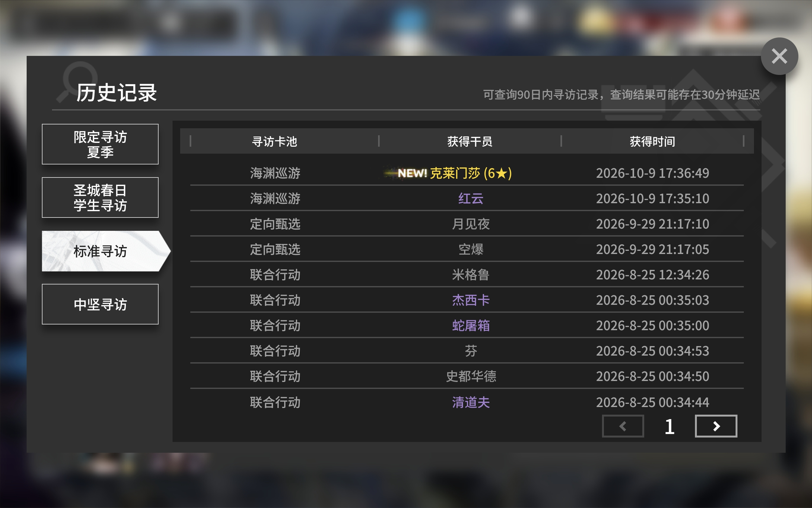Click the 寻访卡池 column header

point(274,142)
